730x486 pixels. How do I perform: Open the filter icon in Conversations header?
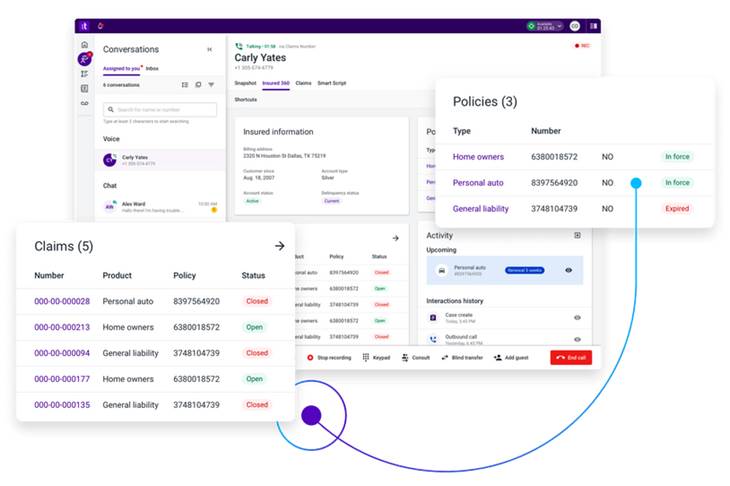[211, 85]
